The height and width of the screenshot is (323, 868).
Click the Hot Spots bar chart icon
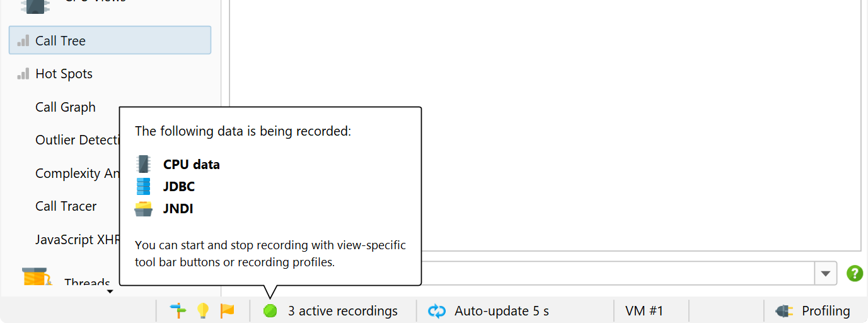pos(23,74)
